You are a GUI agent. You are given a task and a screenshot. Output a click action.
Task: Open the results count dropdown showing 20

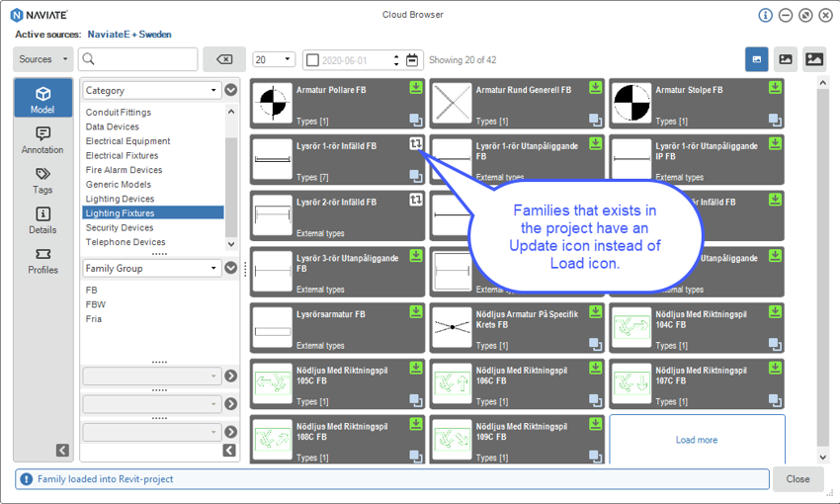point(274,59)
